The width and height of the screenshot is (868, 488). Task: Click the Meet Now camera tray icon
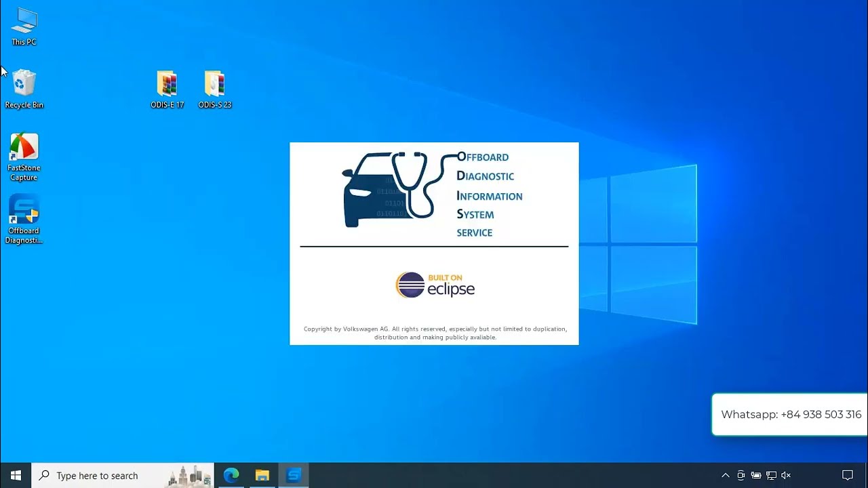point(741,475)
